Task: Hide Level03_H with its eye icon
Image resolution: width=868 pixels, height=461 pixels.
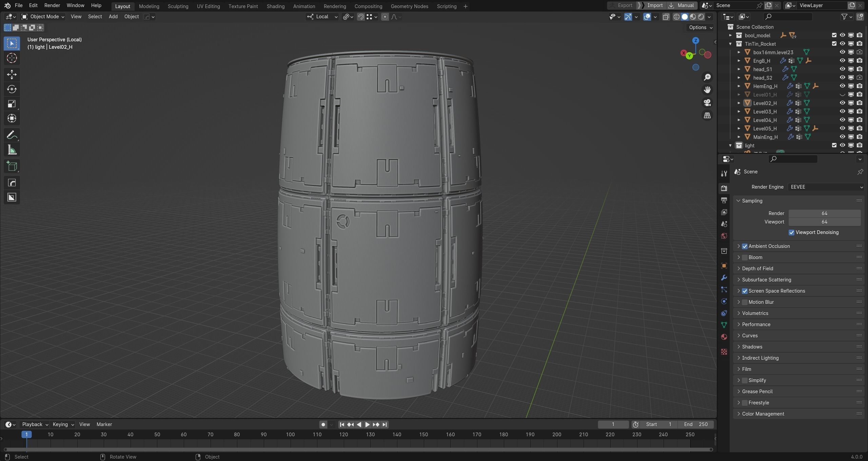Action: pyautogui.click(x=842, y=111)
